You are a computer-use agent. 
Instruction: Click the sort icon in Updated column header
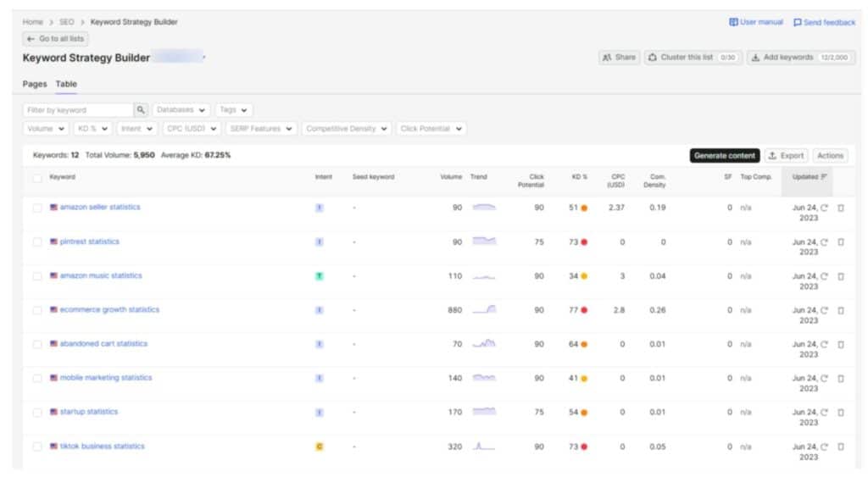(x=824, y=177)
